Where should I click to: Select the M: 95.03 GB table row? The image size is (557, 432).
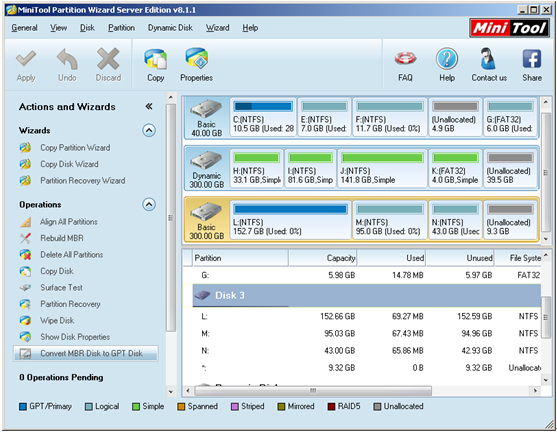pos(362,334)
